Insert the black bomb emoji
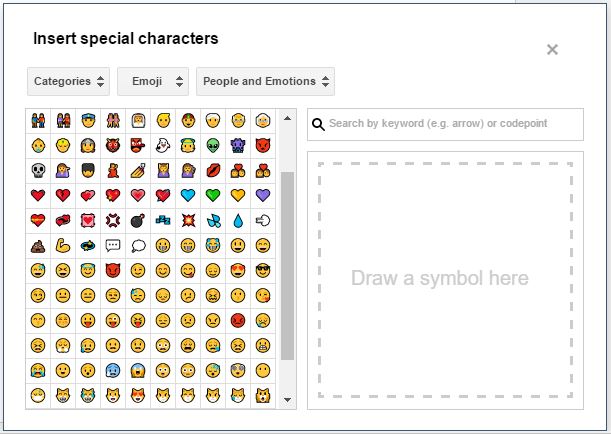The height and width of the screenshot is (434, 611). tap(137, 221)
